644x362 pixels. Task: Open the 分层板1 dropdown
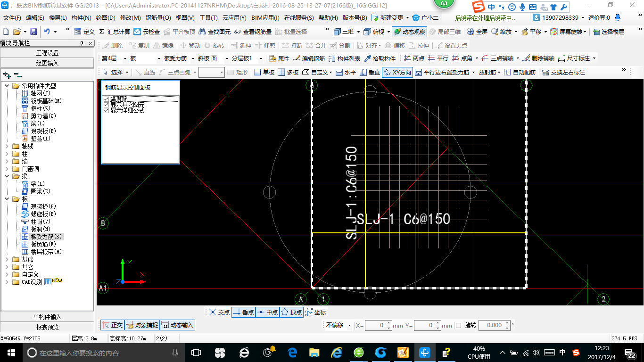(261, 58)
